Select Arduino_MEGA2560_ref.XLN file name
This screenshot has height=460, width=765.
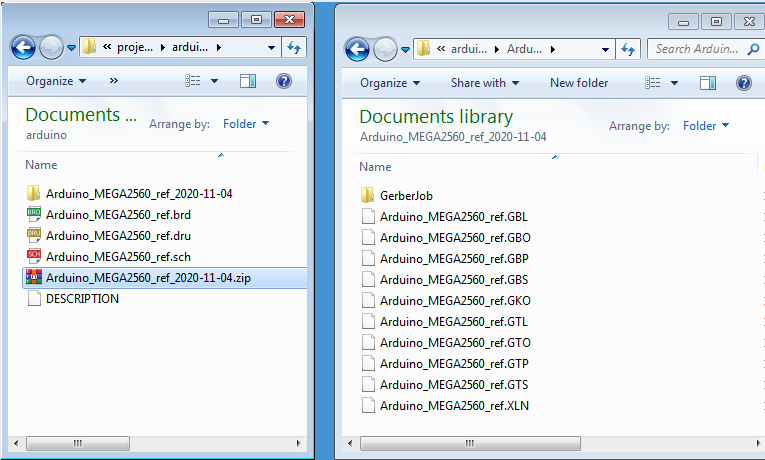[454, 406]
